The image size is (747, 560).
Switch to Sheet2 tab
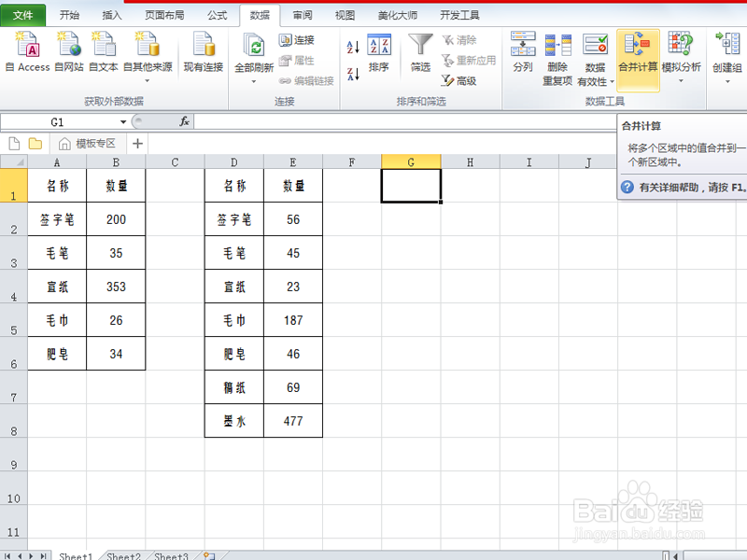[x=123, y=555]
